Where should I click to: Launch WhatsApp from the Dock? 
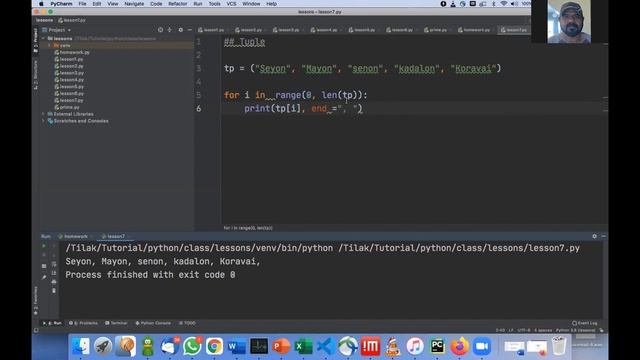(x=192, y=346)
